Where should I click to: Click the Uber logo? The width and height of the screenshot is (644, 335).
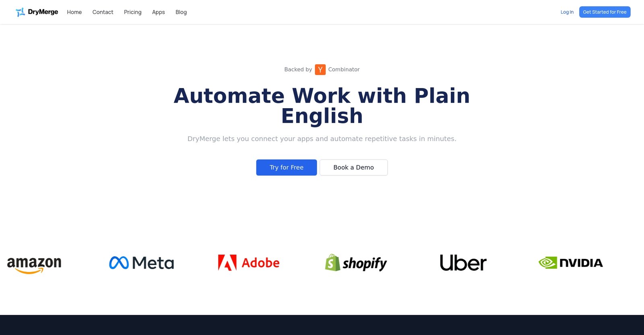(463, 263)
